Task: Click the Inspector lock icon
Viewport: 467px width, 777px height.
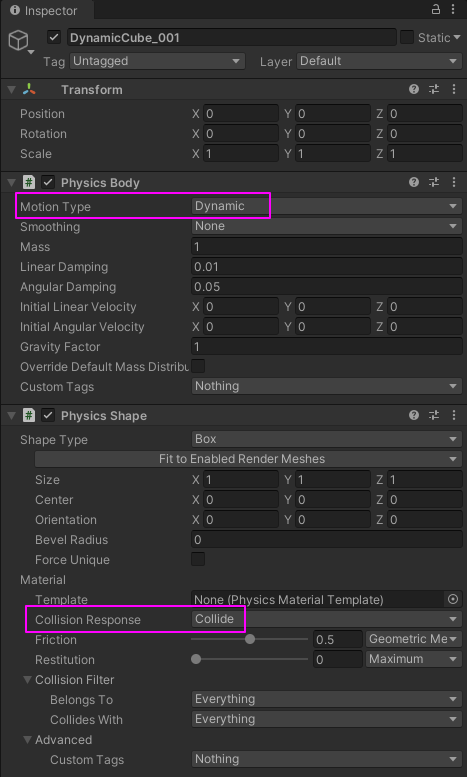Action: [x=435, y=9]
